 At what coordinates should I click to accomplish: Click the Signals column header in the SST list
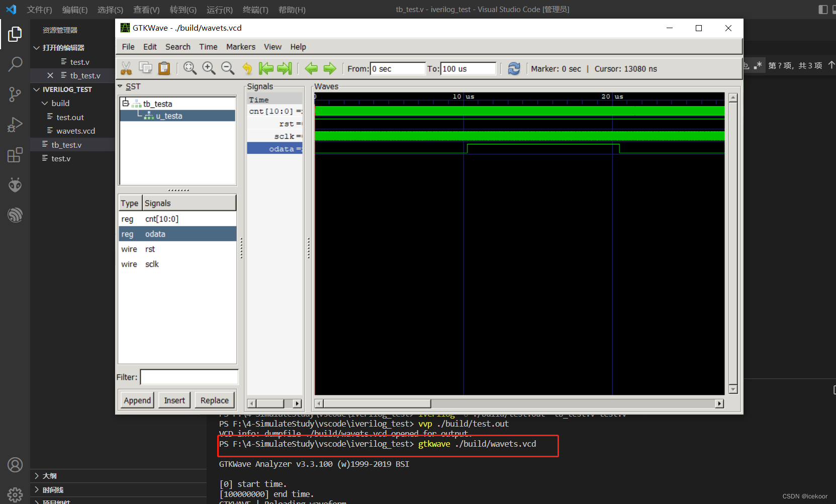pos(189,203)
